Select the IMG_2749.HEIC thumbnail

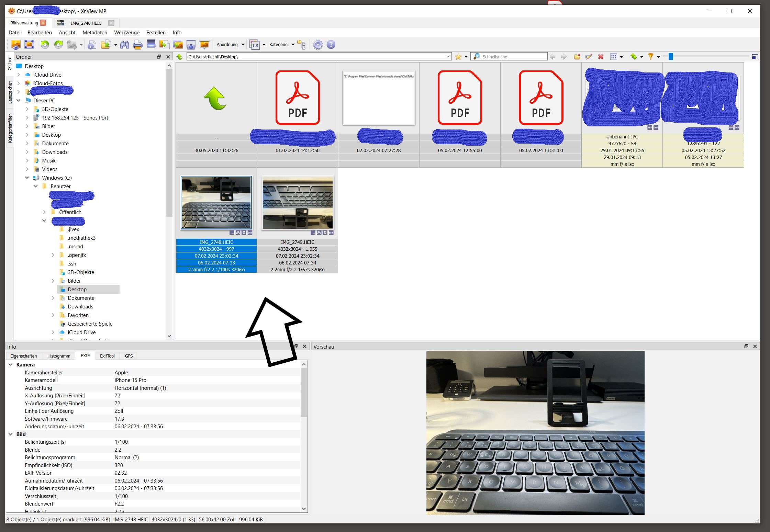pos(298,203)
